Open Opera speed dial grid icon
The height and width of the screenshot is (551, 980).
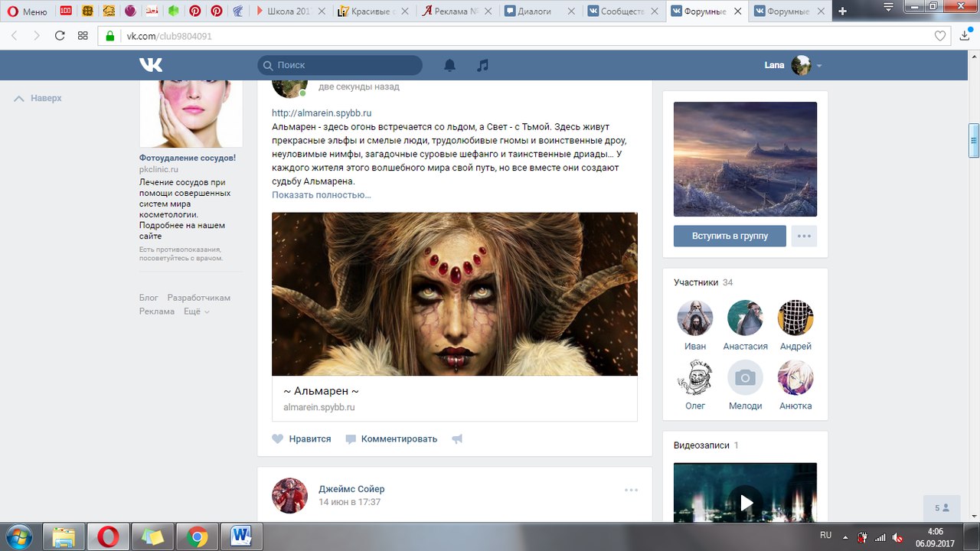coord(83,36)
